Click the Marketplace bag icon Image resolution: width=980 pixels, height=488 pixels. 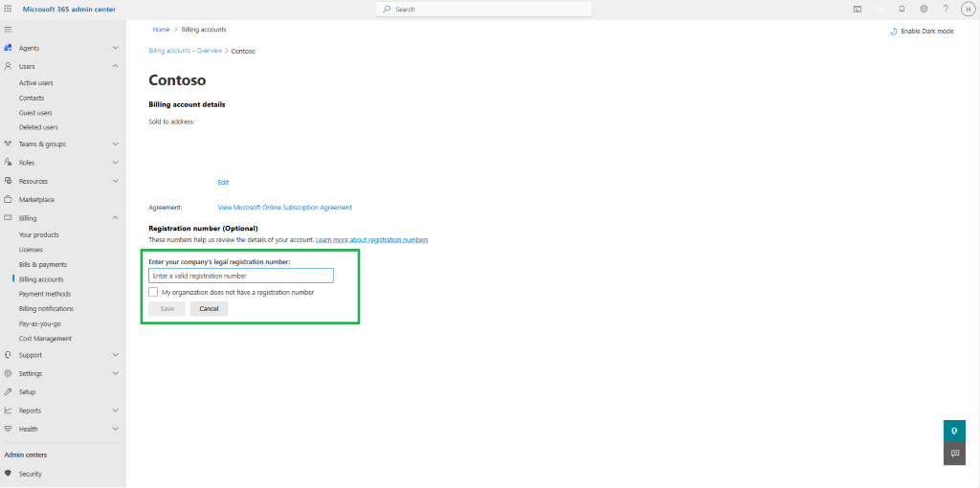point(8,200)
